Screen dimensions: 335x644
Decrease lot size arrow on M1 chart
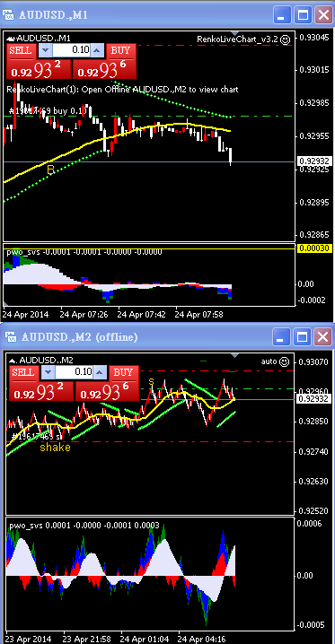tap(45, 50)
